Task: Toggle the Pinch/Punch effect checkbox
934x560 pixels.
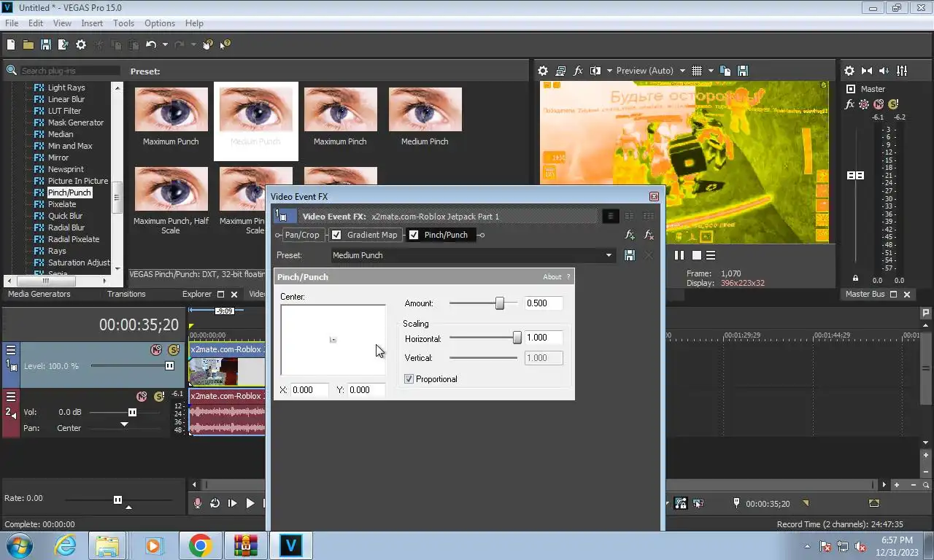Action: 414,235
